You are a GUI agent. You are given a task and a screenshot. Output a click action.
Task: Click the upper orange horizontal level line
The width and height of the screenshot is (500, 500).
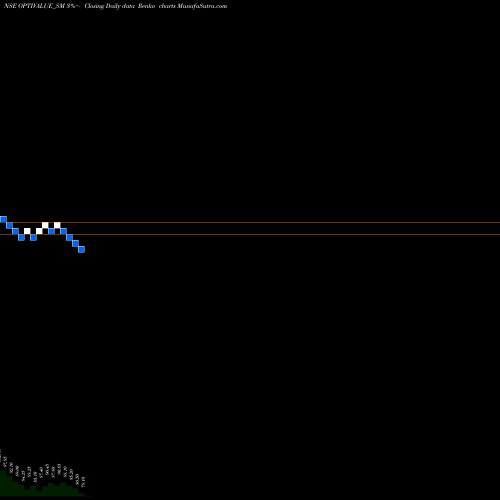250,222
